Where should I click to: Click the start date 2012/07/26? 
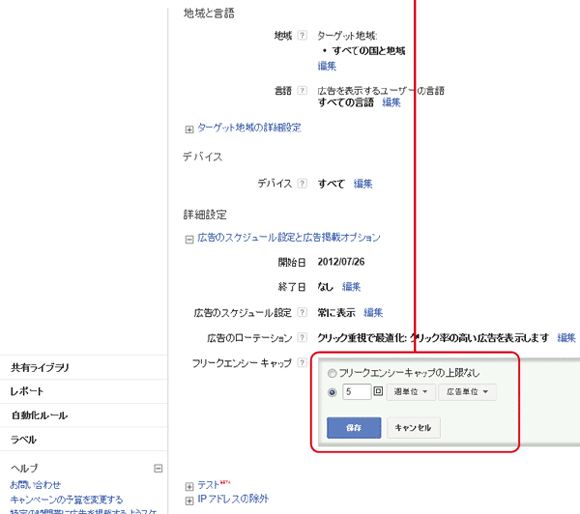click(341, 262)
